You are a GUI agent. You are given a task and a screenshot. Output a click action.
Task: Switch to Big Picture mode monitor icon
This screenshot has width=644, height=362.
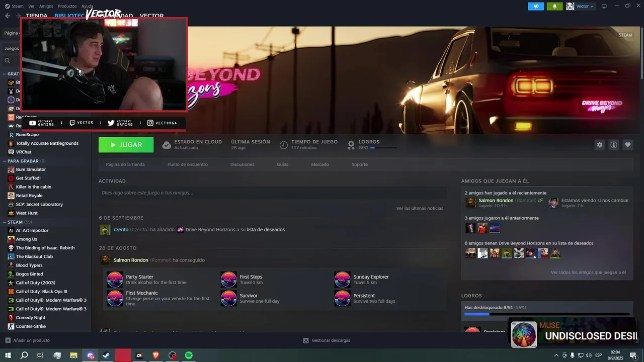pyautogui.click(x=604, y=6)
